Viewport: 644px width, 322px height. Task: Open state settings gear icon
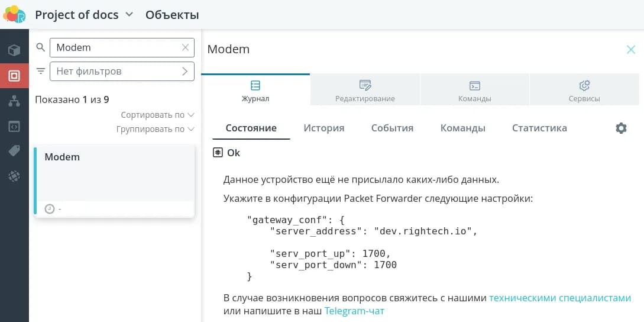(621, 128)
